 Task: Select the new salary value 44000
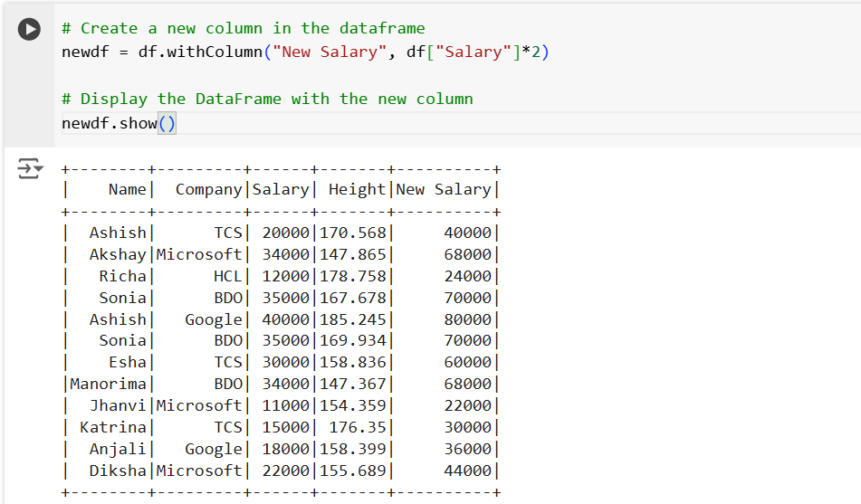[467, 471]
